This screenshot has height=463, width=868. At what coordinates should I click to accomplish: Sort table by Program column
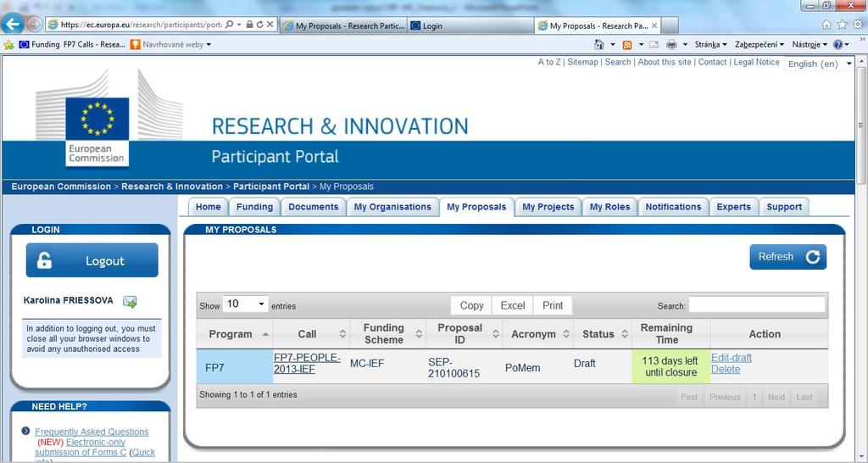pyautogui.click(x=235, y=334)
